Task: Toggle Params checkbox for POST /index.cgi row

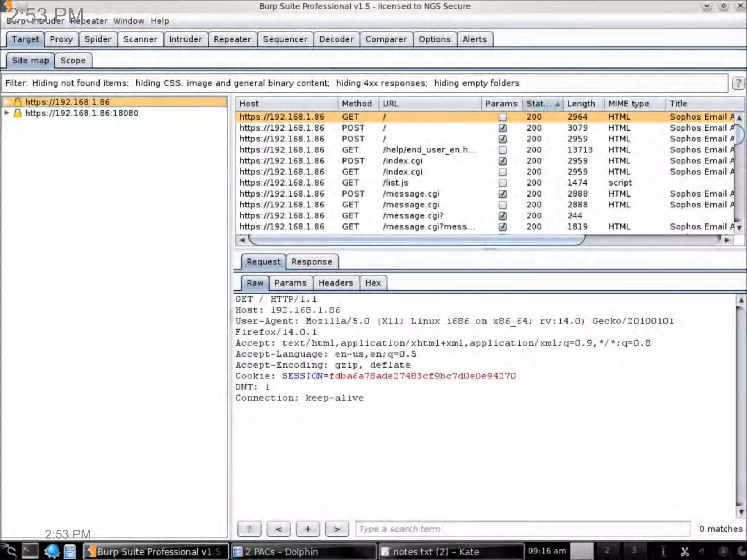Action: click(502, 161)
